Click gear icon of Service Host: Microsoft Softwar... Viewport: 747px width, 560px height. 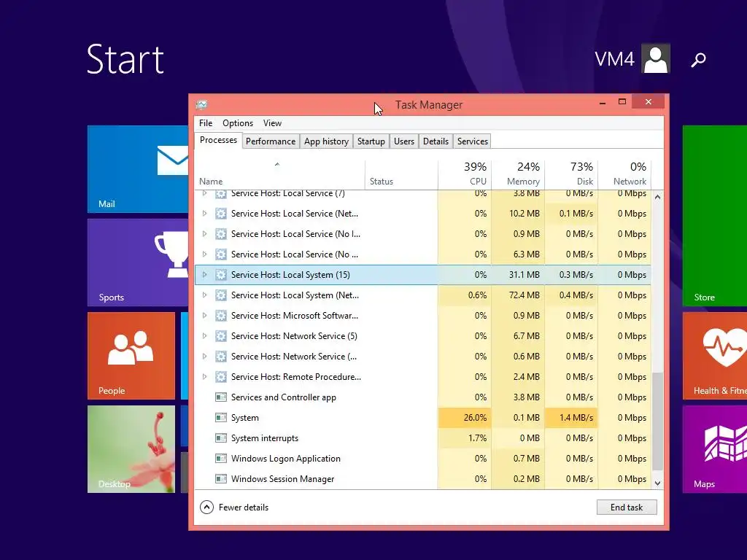(x=220, y=316)
